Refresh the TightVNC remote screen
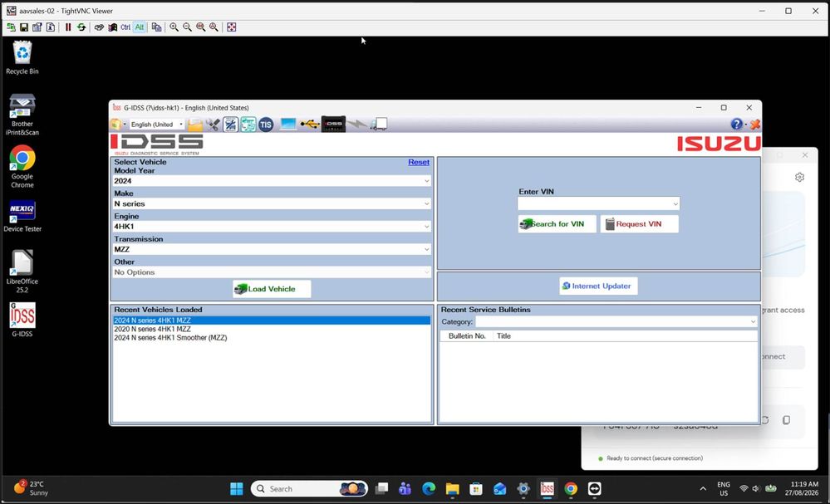 pyautogui.click(x=81, y=27)
